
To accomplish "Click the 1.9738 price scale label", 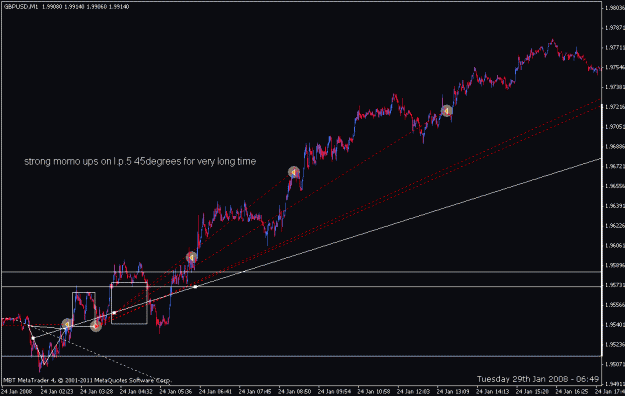I will (615, 87).
